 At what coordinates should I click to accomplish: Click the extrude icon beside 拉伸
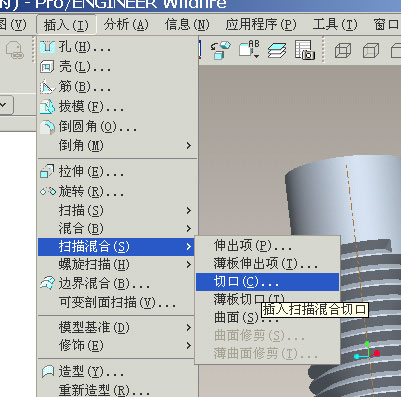(47, 171)
